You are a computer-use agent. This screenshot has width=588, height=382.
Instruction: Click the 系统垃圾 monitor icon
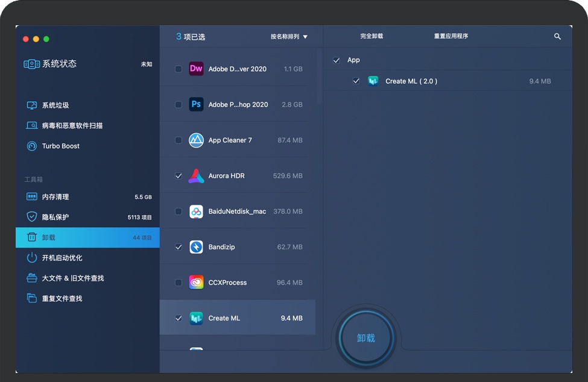(32, 105)
